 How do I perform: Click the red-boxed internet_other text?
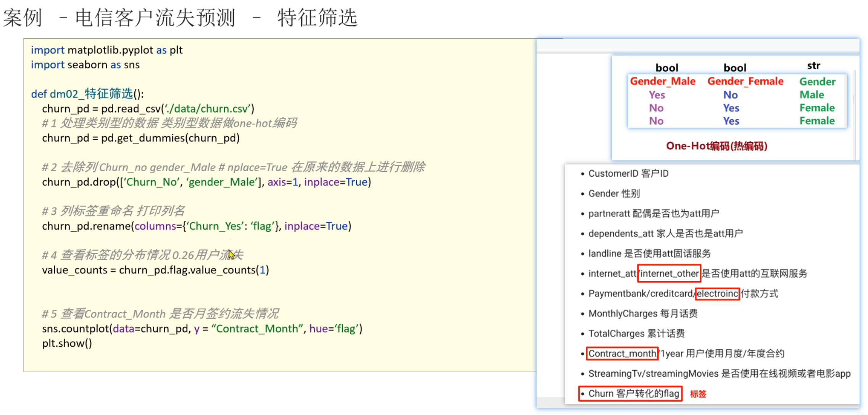[669, 274]
